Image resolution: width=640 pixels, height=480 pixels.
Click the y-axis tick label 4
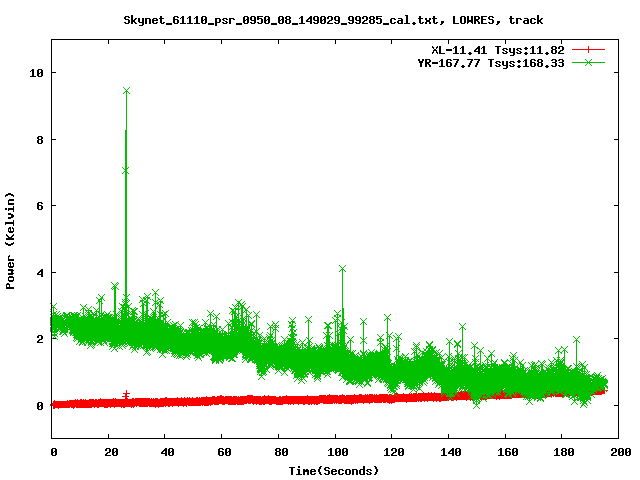40,273
